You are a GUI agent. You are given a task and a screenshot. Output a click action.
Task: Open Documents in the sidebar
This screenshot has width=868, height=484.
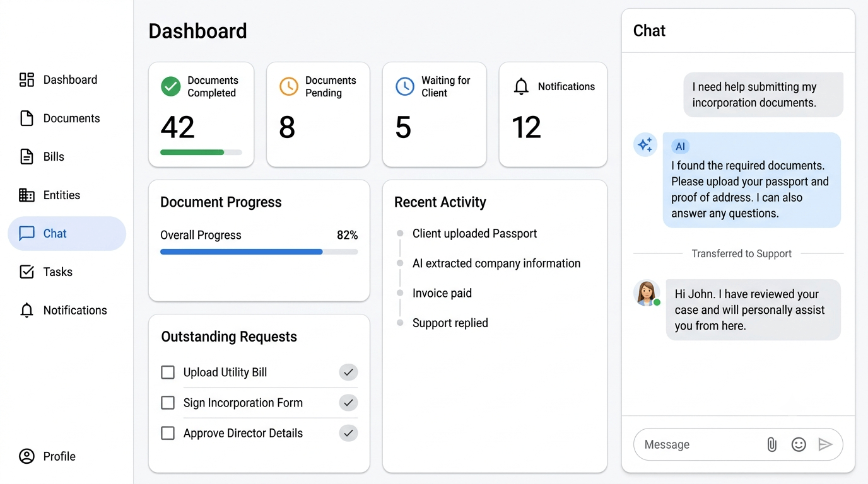[x=67, y=118]
